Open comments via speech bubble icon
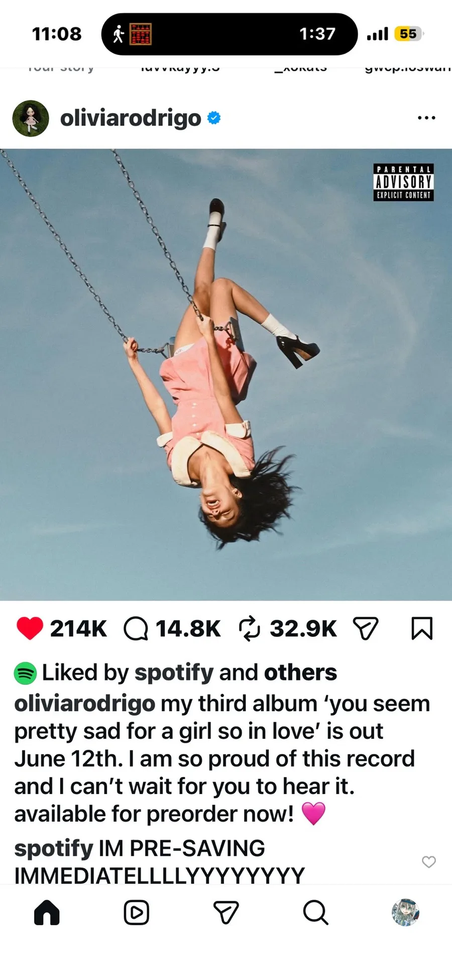The height and width of the screenshot is (980, 452). point(136,629)
